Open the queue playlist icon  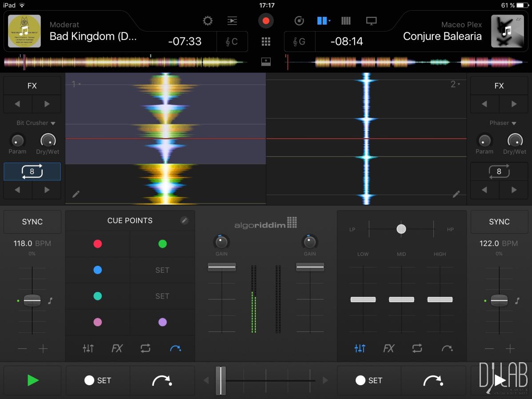click(232, 21)
